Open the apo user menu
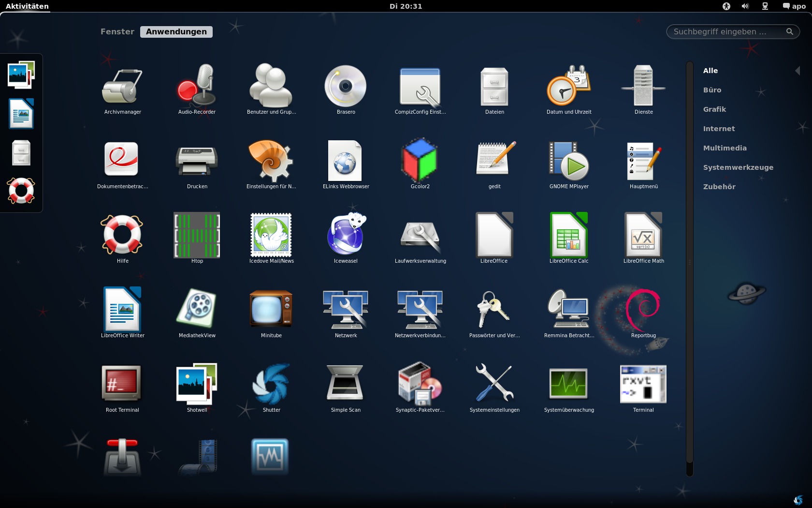 coord(794,6)
